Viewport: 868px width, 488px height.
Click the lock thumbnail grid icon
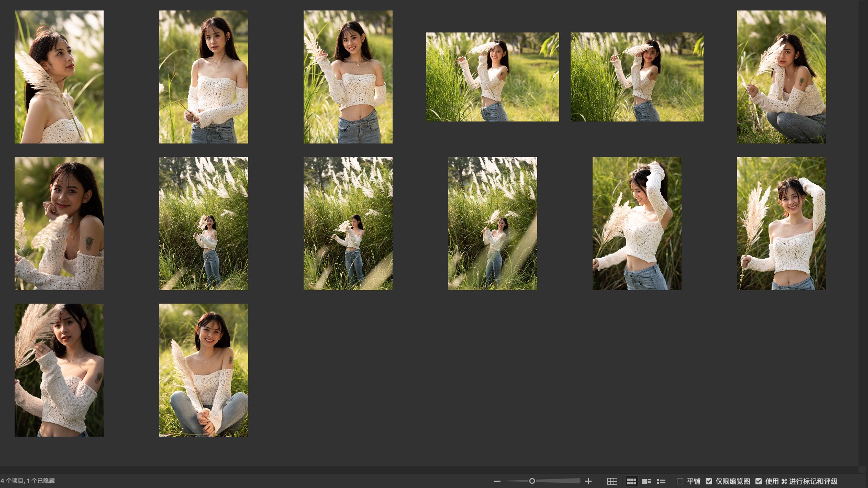[612, 481]
